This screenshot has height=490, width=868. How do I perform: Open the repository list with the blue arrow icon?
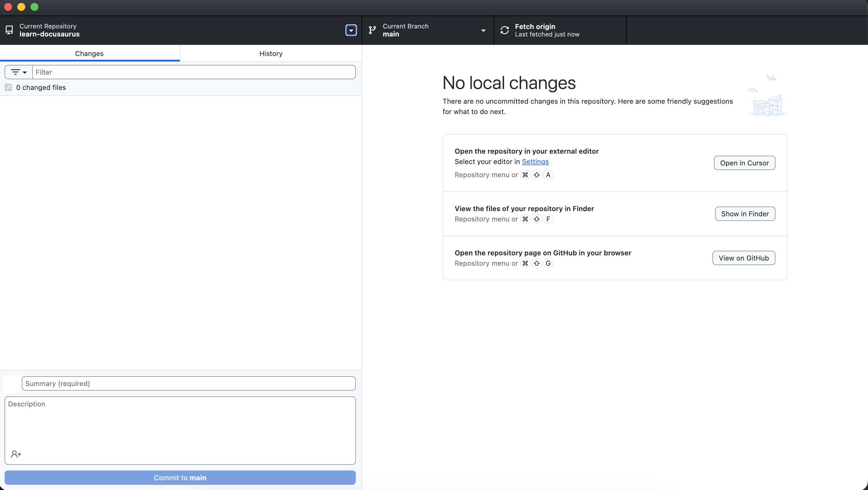(x=351, y=30)
